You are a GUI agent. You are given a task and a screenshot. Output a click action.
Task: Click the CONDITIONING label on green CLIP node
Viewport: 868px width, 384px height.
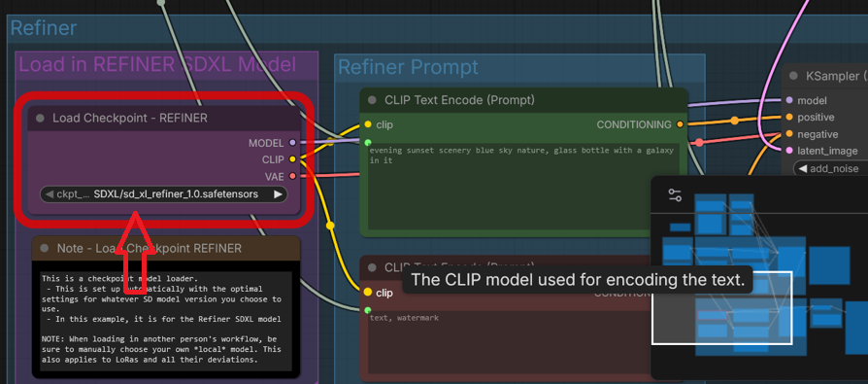click(634, 124)
